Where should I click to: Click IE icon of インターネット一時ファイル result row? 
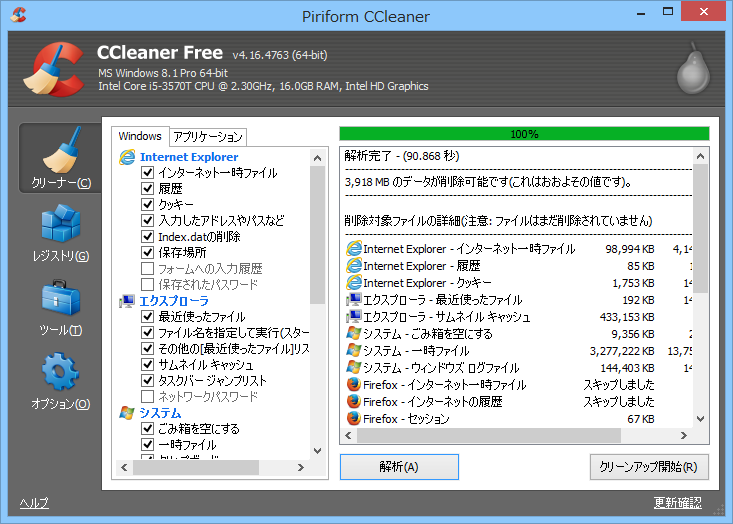coord(354,249)
